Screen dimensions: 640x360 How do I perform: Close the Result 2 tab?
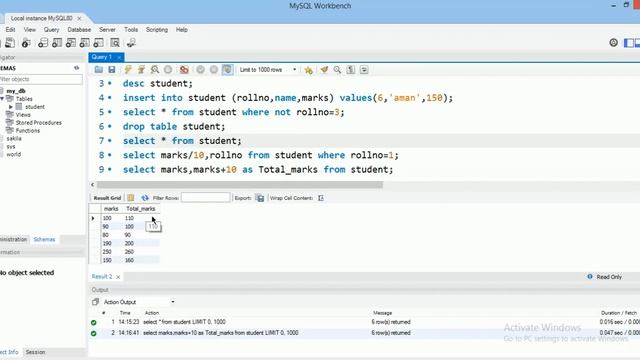coord(118,277)
